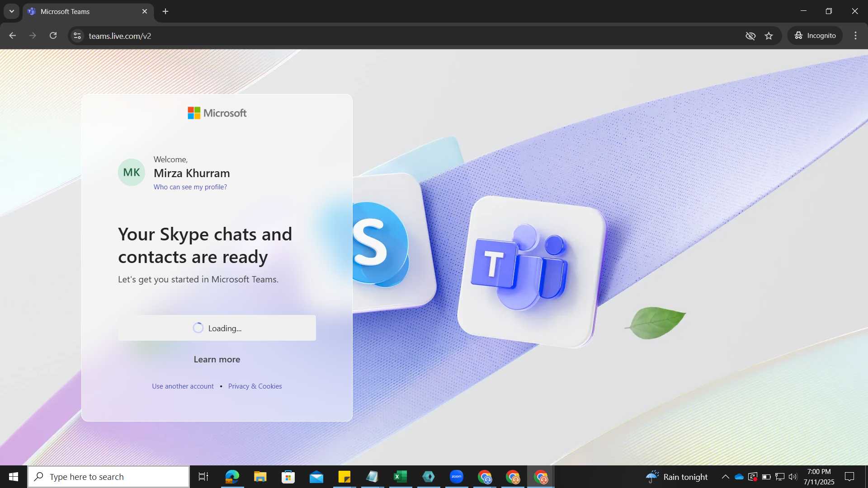Open Microsoft Store from taskbar
This screenshot has width=868, height=488.
288,477
